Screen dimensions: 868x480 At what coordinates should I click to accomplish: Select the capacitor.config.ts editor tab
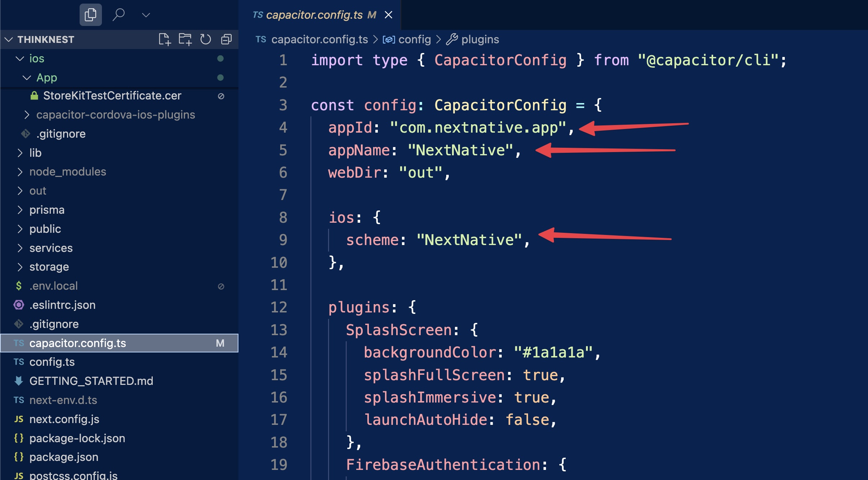(x=314, y=15)
